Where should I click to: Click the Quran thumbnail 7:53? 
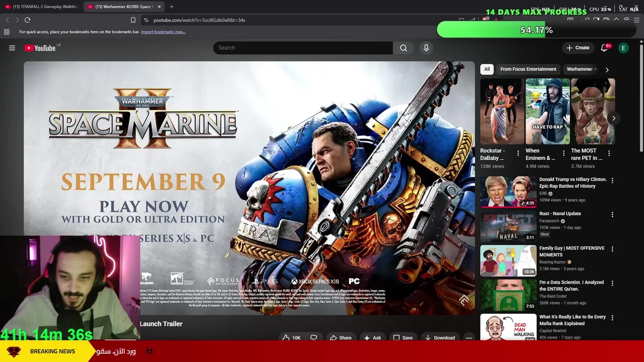coord(508,295)
